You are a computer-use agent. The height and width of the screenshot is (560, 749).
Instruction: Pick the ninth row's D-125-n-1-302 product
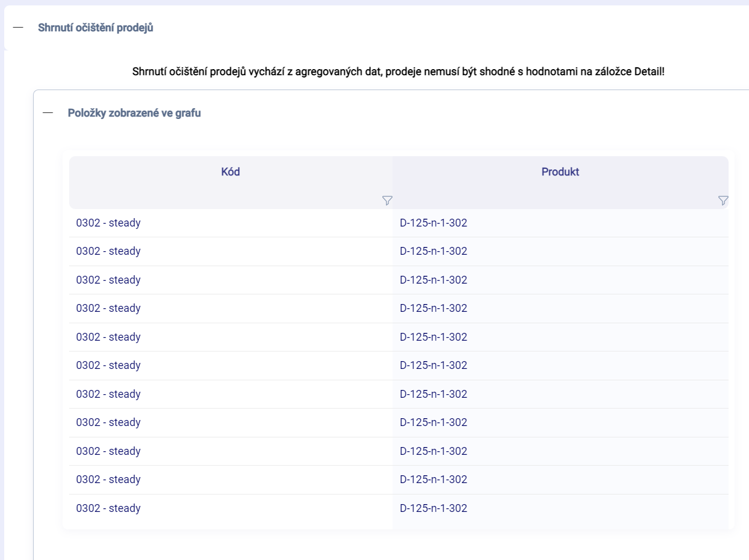pyautogui.click(x=433, y=451)
